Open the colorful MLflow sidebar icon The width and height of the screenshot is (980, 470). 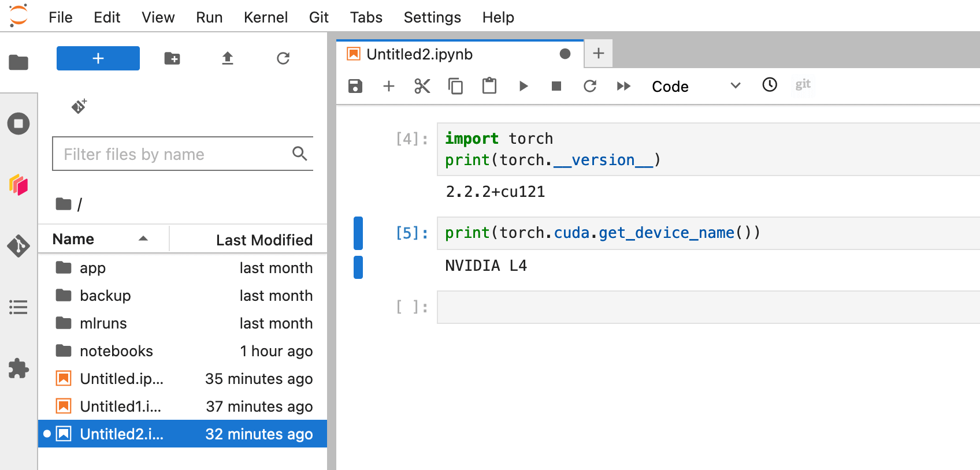pyautogui.click(x=18, y=185)
